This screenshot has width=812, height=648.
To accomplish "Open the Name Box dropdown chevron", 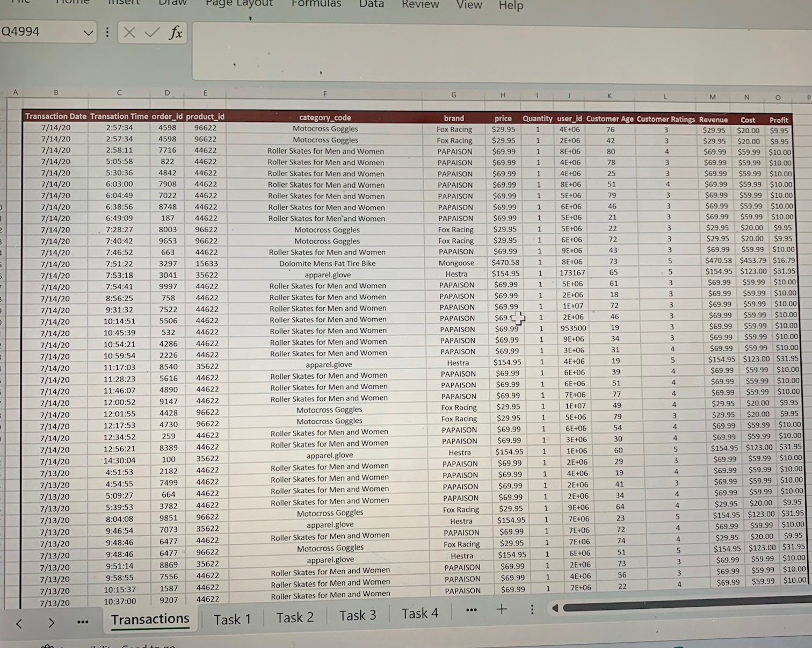I will pos(88,32).
